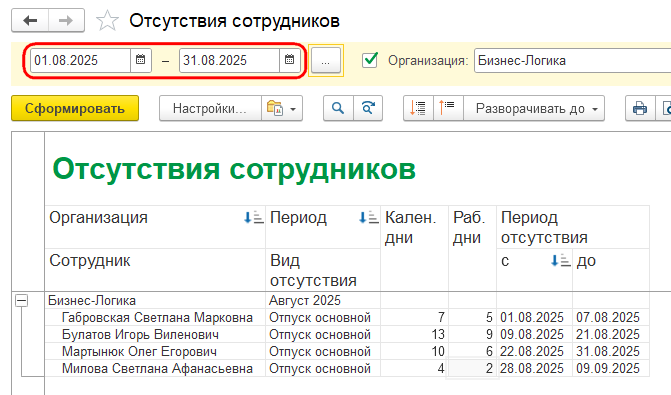
Task: Select row Габровская Светлана Марковна
Action: click(155, 318)
